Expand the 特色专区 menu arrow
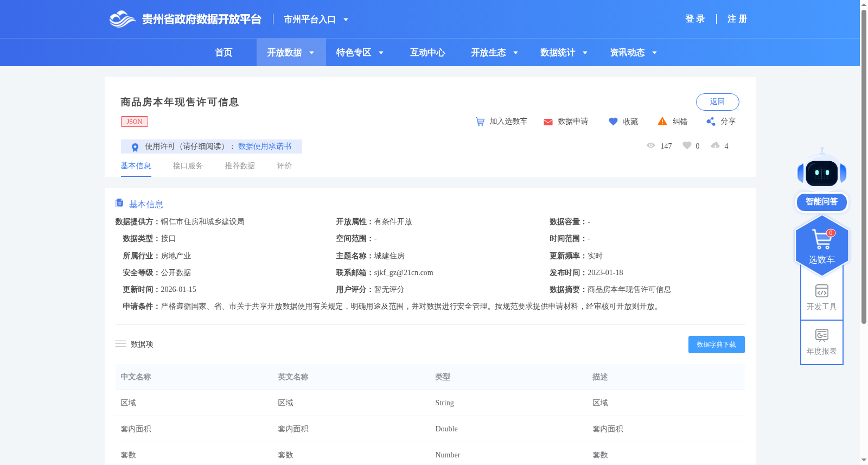 coord(381,53)
